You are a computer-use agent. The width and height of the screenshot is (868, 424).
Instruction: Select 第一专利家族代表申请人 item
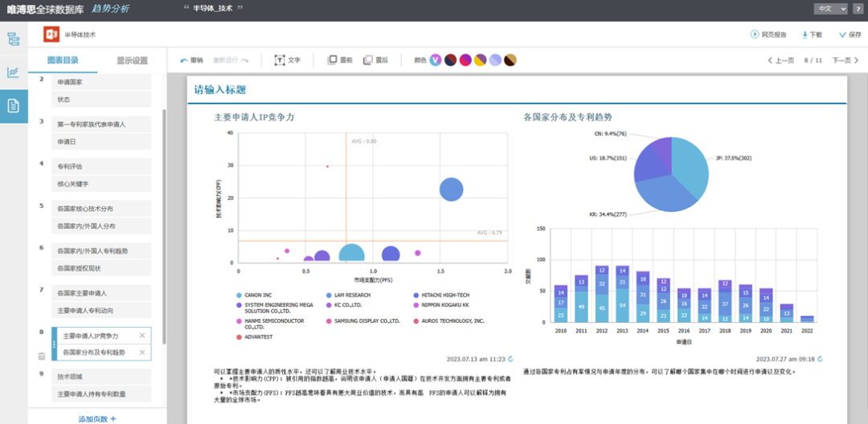(x=101, y=124)
